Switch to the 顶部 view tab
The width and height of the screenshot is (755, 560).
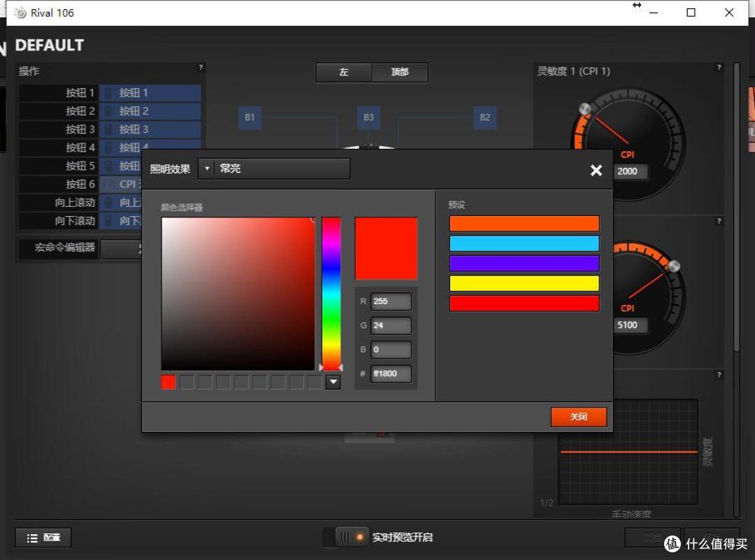pos(400,72)
